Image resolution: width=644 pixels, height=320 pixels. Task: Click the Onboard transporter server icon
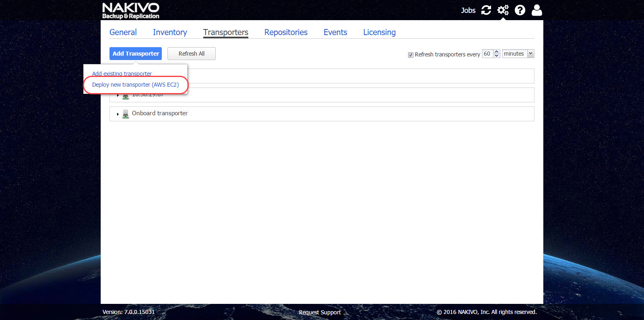pyautogui.click(x=126, y=114)
